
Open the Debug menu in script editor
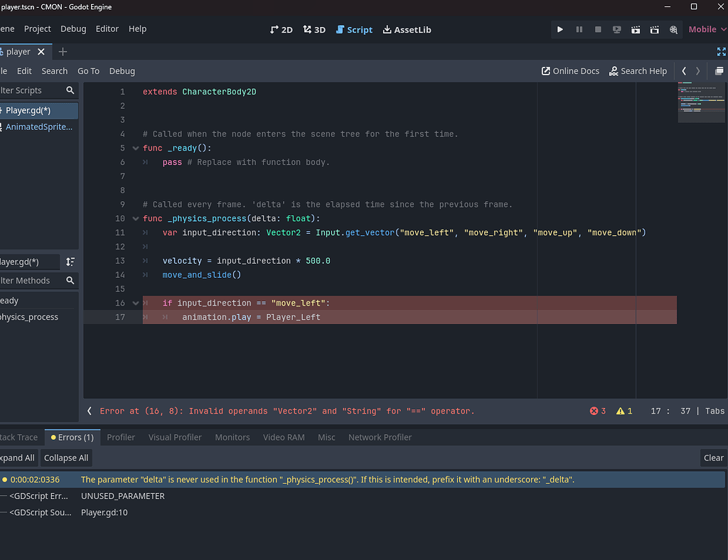[x=122, y=70]
